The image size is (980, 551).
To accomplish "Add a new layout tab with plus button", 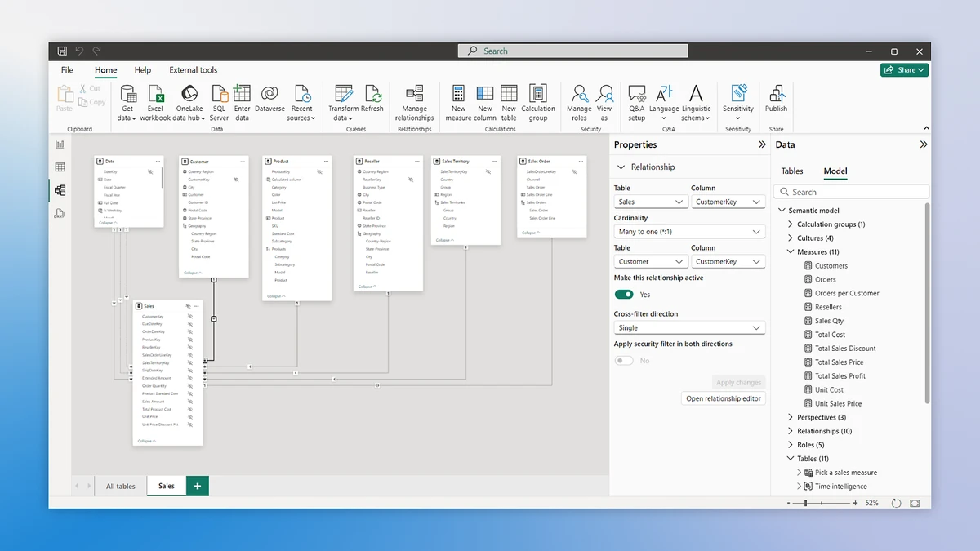I will tap(197, 486).
